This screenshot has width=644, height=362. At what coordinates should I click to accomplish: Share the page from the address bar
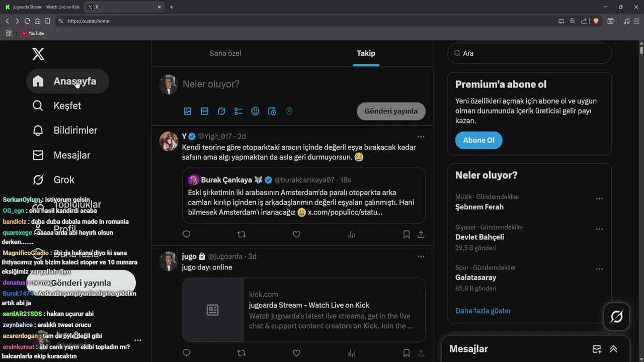click(584, 21)
